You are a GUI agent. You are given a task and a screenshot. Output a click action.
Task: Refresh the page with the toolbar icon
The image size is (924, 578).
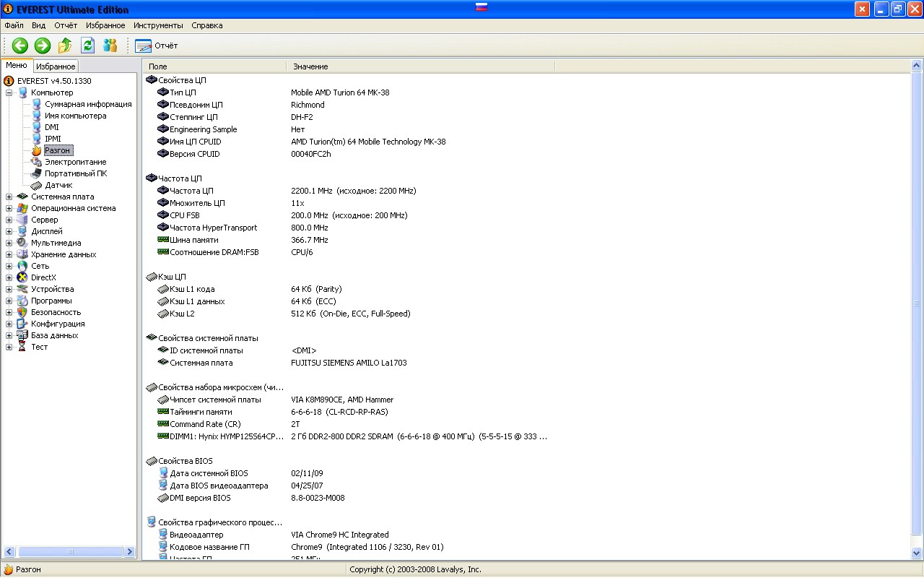click(87, 46)
